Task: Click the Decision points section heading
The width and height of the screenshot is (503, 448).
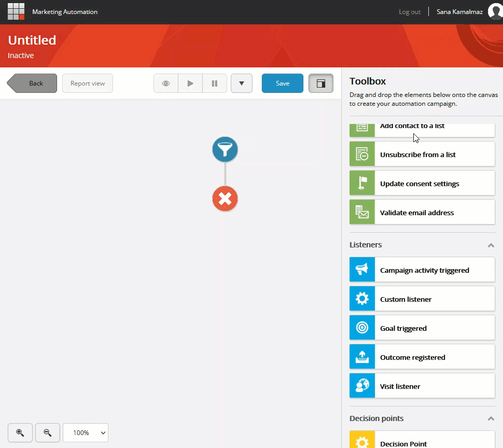Action: tap(376, 418)
